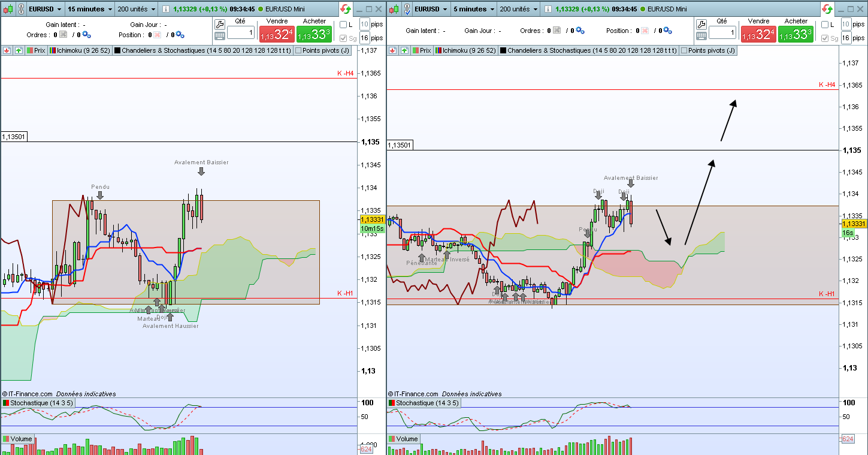
Task: Open EURUSD instrument dropdown in 5 minutes chart
Action: click(430, 9)
